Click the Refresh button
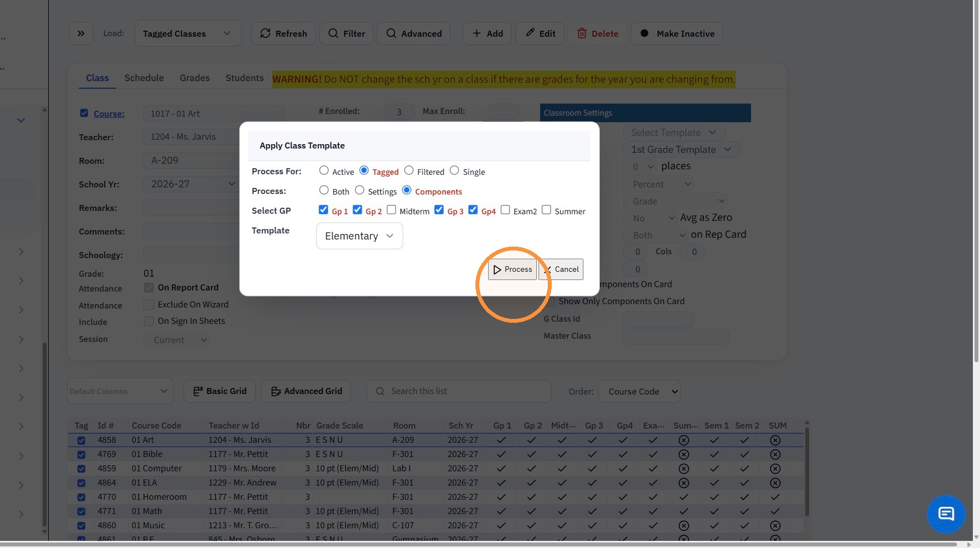 (283, 33)
